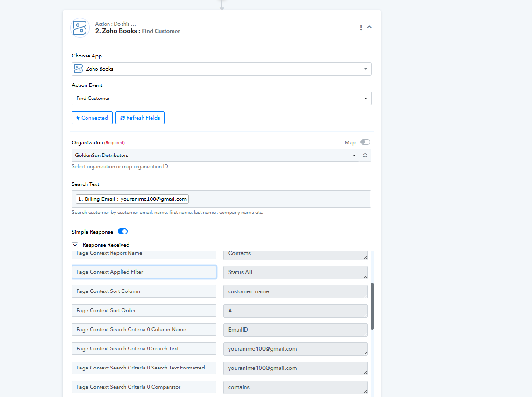Image resolution: width=532 pixels, height=397 pixels.
Task: Click the response list vertical scrollbar
Action: 372,306
